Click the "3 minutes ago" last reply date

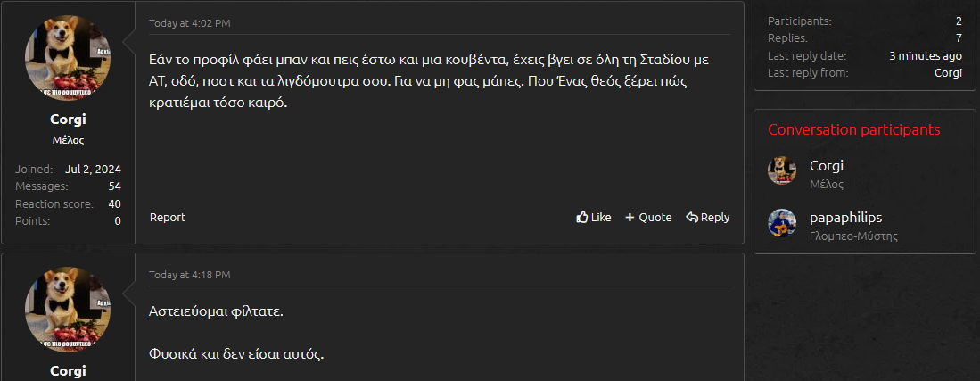click(926, 55)
